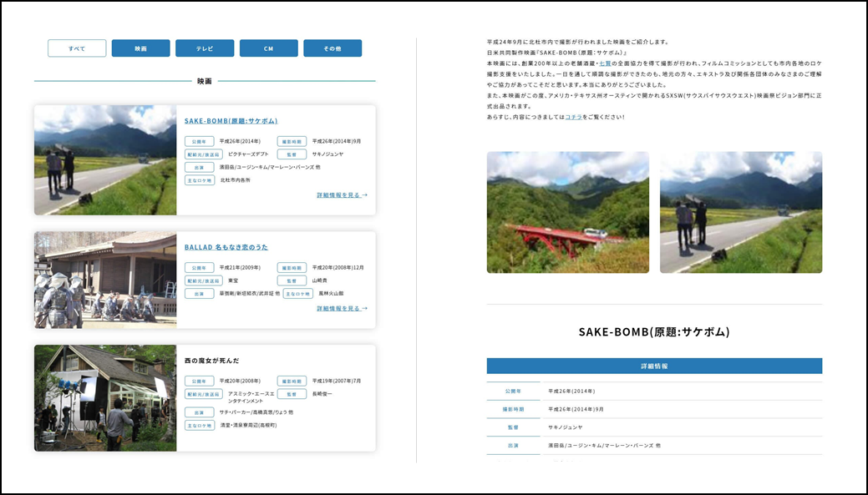Click 配給元/放送局 tag in 西の魔女が死んだ card
Screen dimensions: 868x495
click(204, 394)
